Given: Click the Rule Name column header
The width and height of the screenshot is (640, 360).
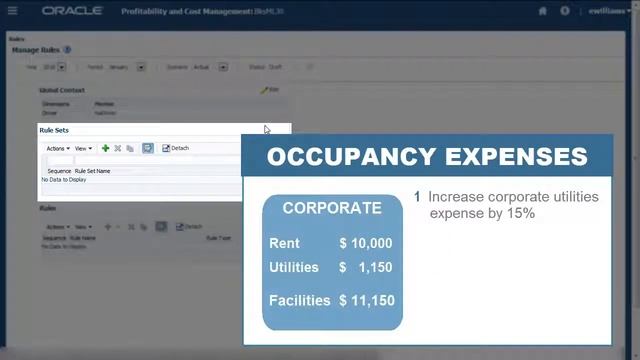Looking at the screenshot, I should tap(82, 238).
